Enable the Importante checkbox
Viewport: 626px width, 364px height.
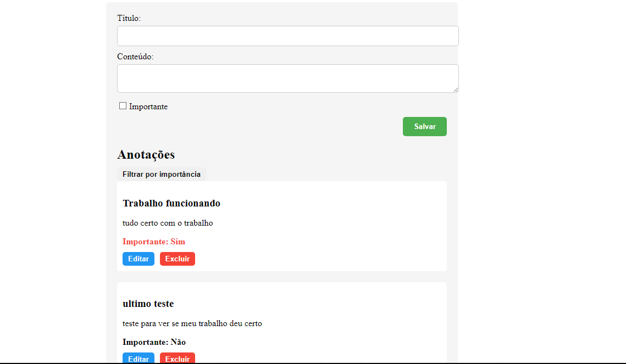pyautogui.click(x=123, y=105)
